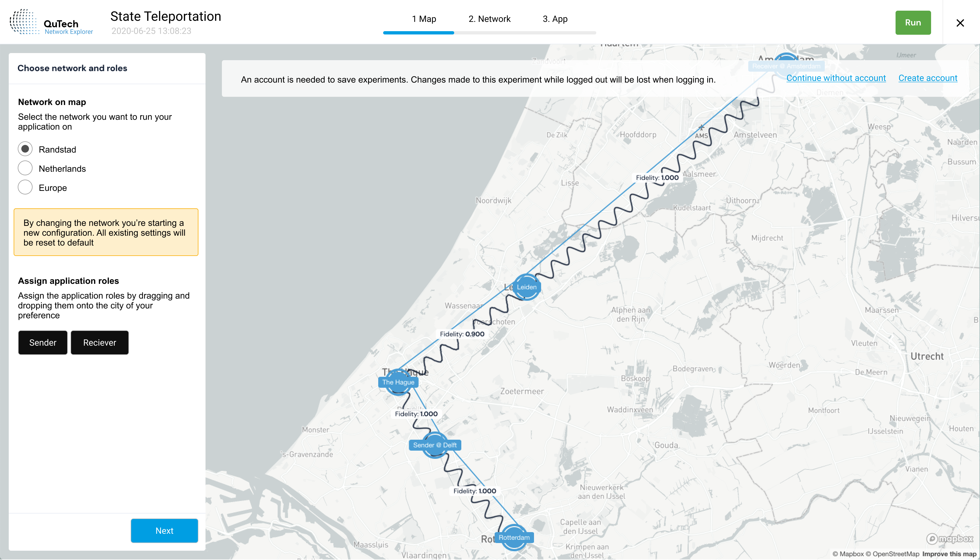The image size is (980, 560).
Task: Choose the Netherlands network option
Action: pos(25,168)
